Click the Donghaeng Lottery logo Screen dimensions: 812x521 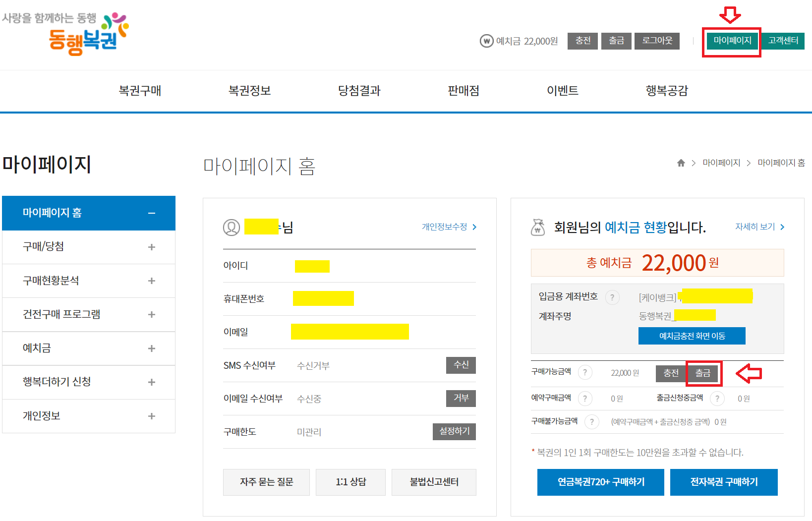click(84, 34)
